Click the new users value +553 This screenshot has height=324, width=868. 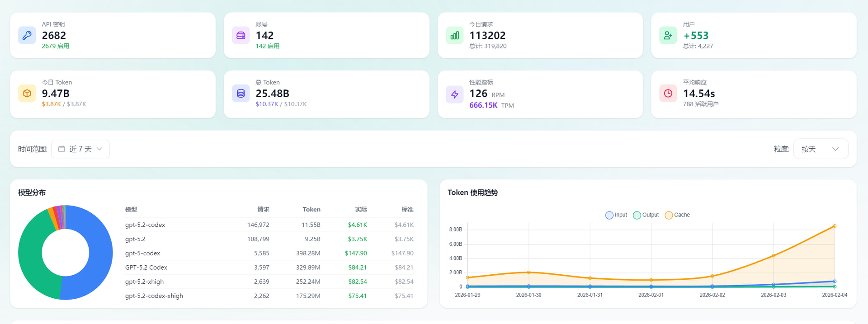click(x=696, y=36)
